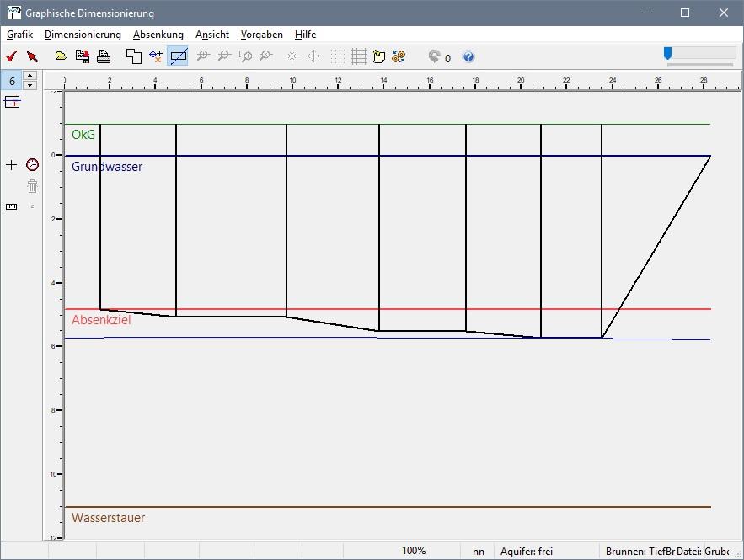
Task: Click the blue slider handle at top right
Action: coord(667,54)
